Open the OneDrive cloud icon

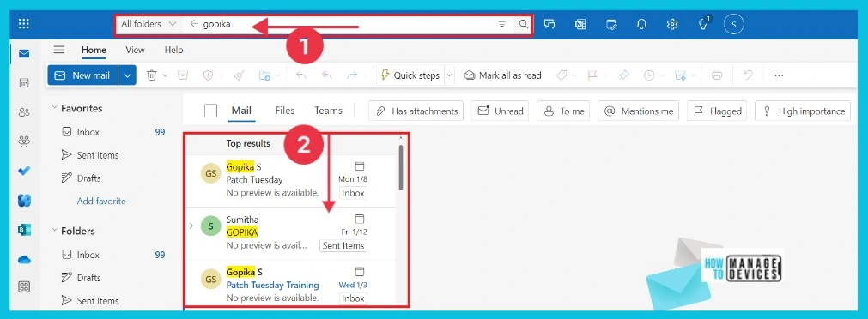[x=24, y=259]
